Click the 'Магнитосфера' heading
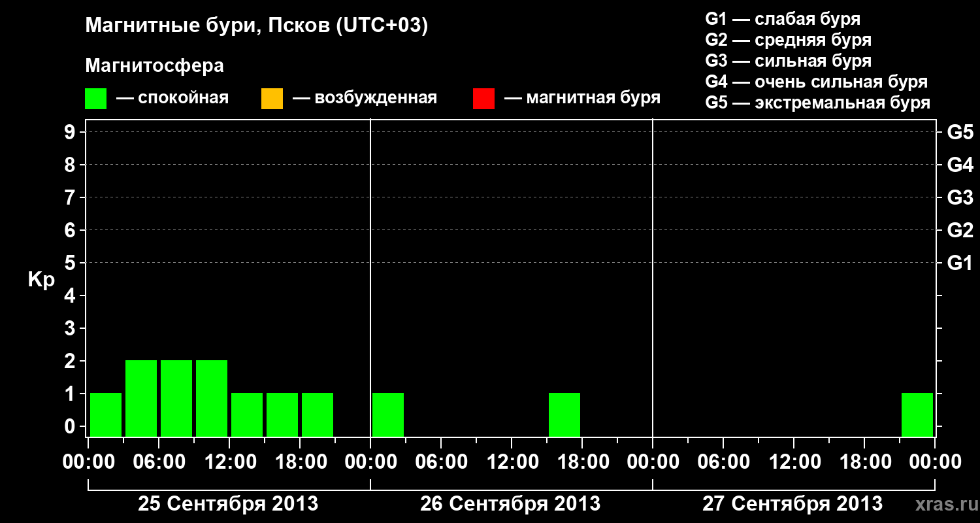Image resolution: width=980 pixels, height=523 pixels. pyautogui.click(x=155, y=66)
